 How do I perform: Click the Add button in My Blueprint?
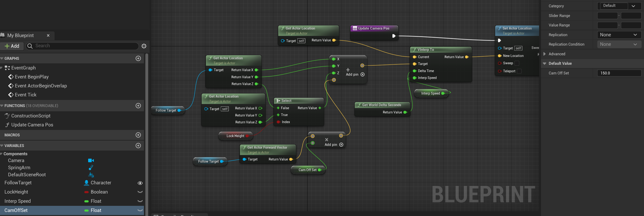pyautogui.click(x=12, y=46)
